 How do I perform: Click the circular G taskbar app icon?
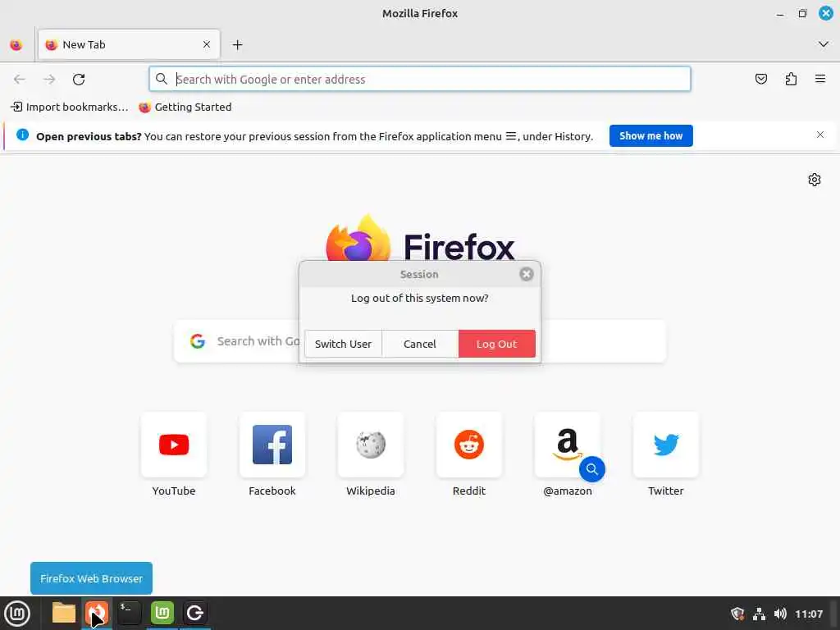(195, 613)
